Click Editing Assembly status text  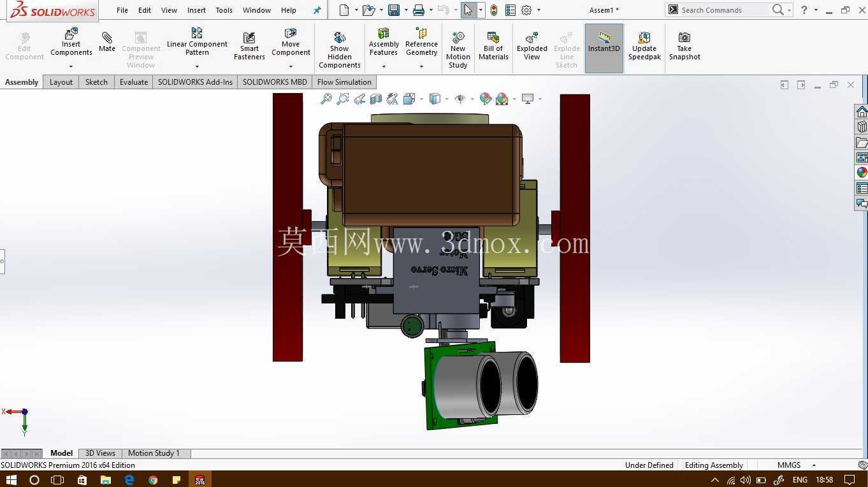[x=714, y=465]
